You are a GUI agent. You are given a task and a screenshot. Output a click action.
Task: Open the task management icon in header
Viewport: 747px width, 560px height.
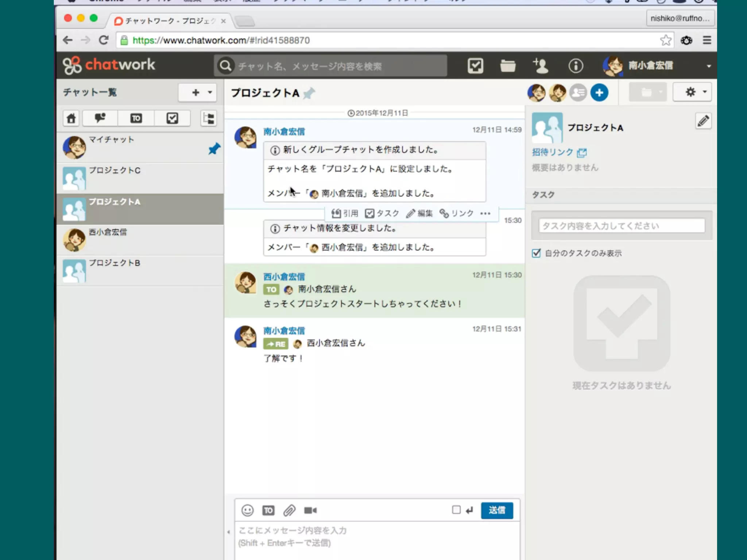475,66
